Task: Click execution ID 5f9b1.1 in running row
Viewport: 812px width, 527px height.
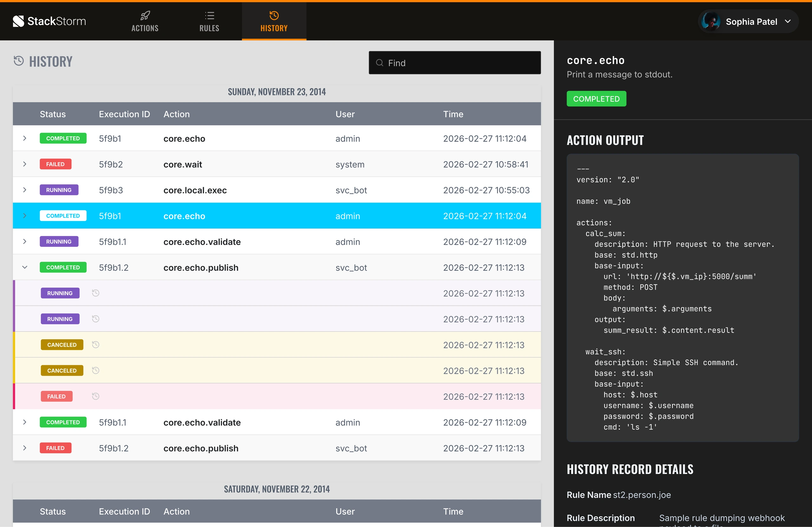Action: point(113,242)
